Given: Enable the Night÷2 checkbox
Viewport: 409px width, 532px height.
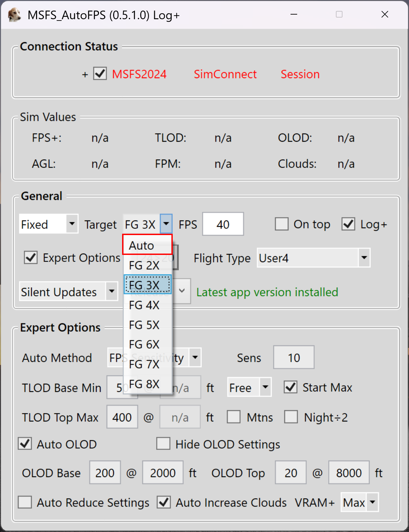Looking at the screenshot, I should [x=291, y=417].
